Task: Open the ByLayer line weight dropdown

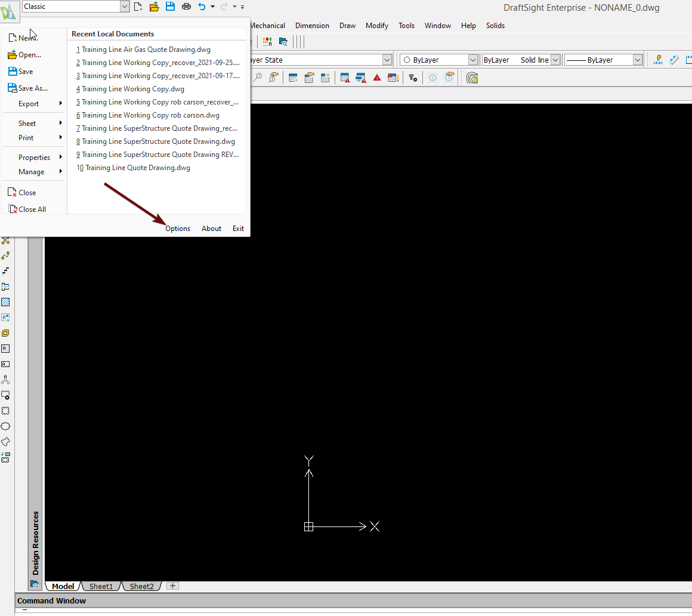Action: click(x=638, y=60)
